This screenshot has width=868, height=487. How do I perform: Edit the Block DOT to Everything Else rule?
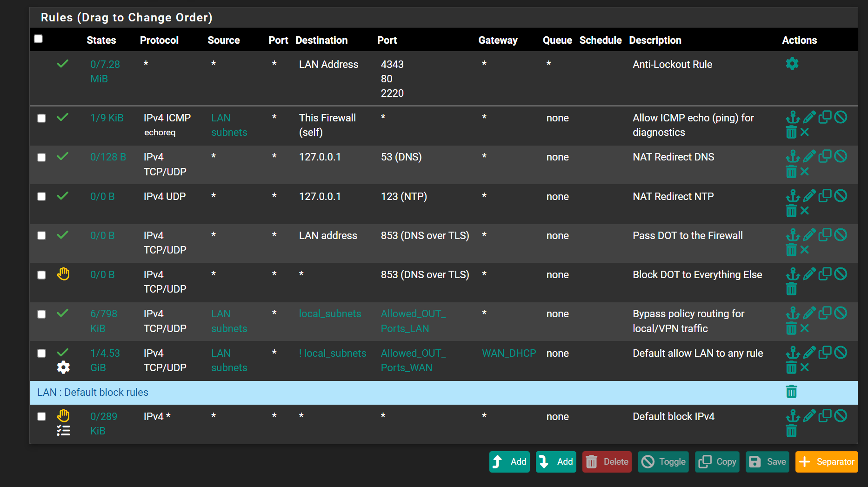809,274
